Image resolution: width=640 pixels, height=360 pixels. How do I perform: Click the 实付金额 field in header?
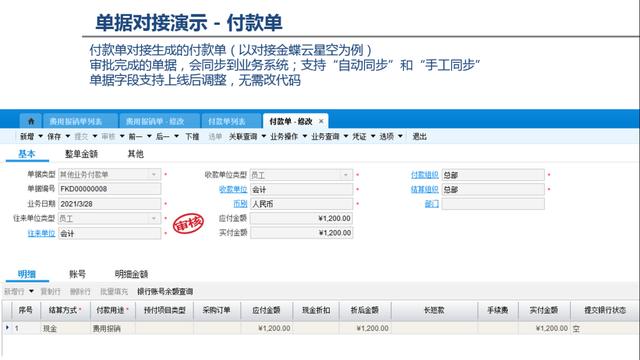coord(302,233)
